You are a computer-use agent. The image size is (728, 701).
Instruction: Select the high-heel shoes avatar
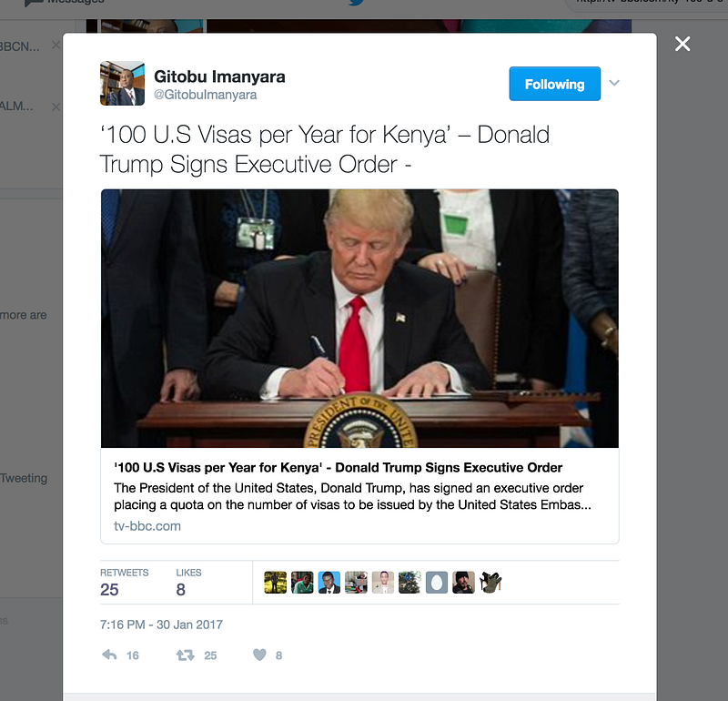[490, 583]
